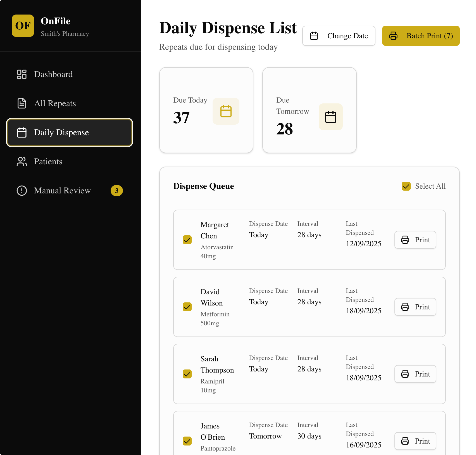Click the Due Today calendar icon

(x=226, y=111)
